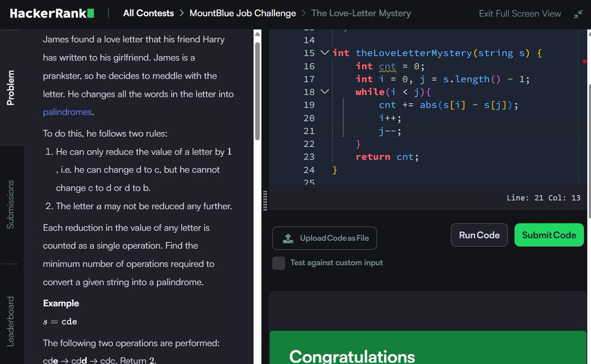
Task: Click the Congratulations banner heading
Action: pyautogui.click(x=352, y=356)
